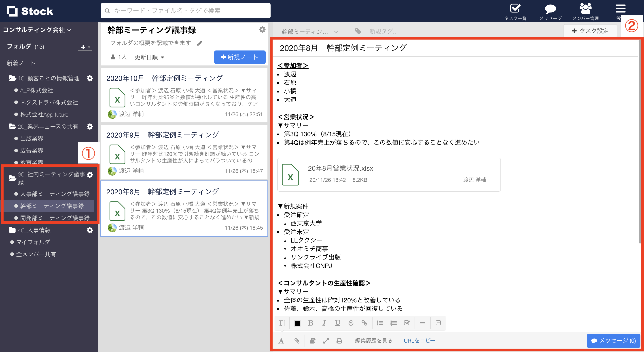Open the 株式会社App future folder
This screenshot has width=644, height=352.
pyautogui.click(x=44, y=114)
